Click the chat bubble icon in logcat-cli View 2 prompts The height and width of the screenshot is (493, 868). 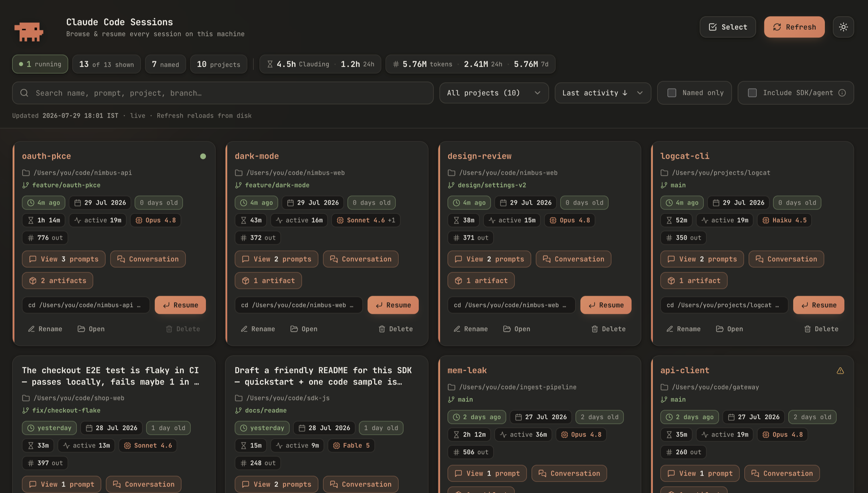[671, 259]
